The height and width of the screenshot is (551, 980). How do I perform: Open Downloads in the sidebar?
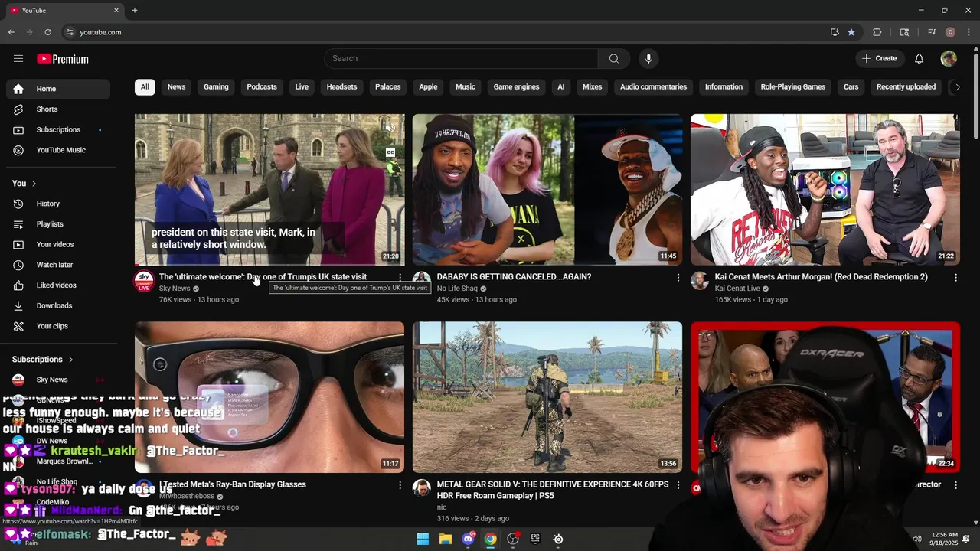[x=58, y=306]
